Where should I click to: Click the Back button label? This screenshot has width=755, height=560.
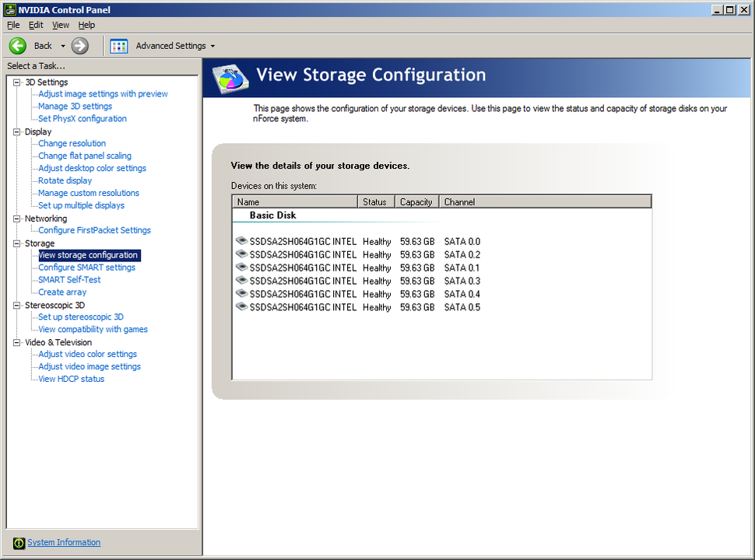(43, 46)
